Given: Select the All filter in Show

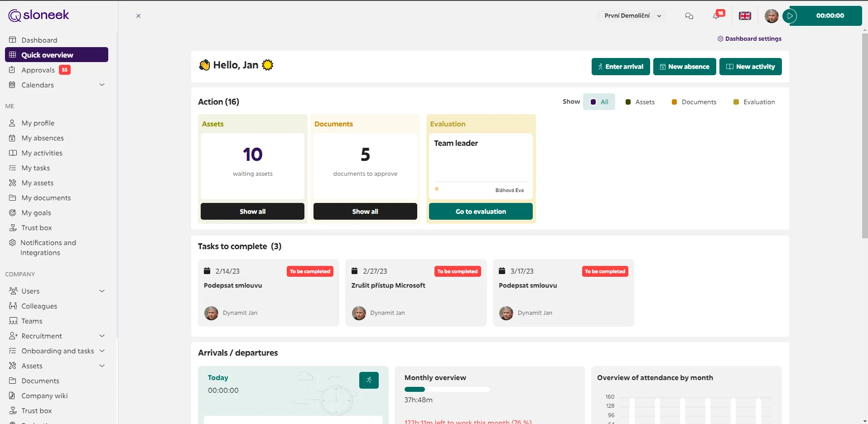Looking at the screenshot, I should [x=599, y=102].
